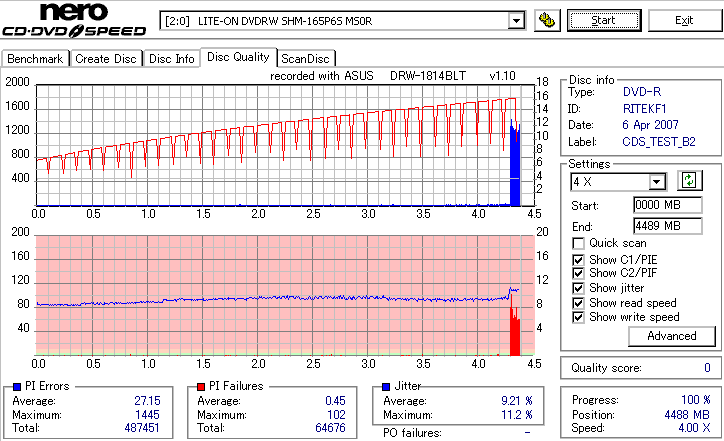Image resolution: width=724 pixels, height=441 pixels.
Task: Click the Exit button
Action: pyautogui.click(x=684, y=21)
